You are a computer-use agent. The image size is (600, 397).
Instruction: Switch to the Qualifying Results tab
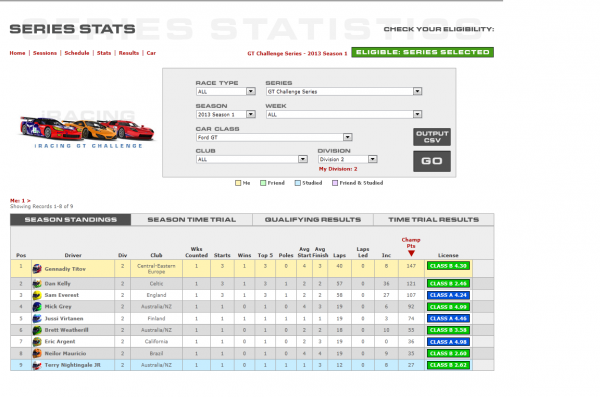coord(313,220)
